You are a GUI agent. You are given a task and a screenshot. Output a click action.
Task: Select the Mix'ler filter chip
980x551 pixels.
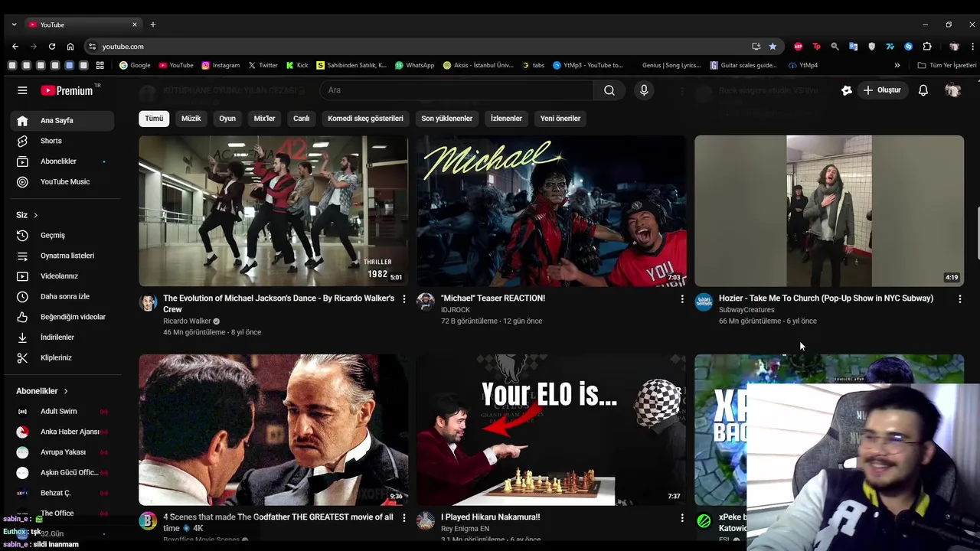point(264,119)
